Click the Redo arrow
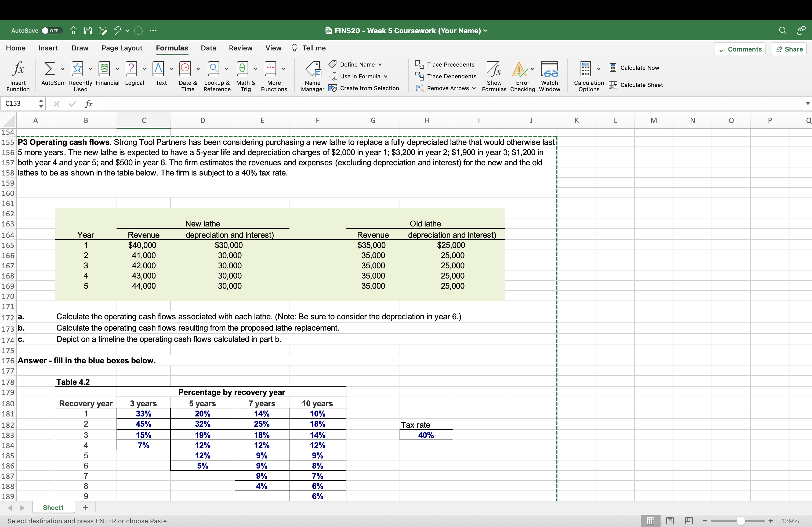Screen dimensions: 812x527 coord(139,31)
